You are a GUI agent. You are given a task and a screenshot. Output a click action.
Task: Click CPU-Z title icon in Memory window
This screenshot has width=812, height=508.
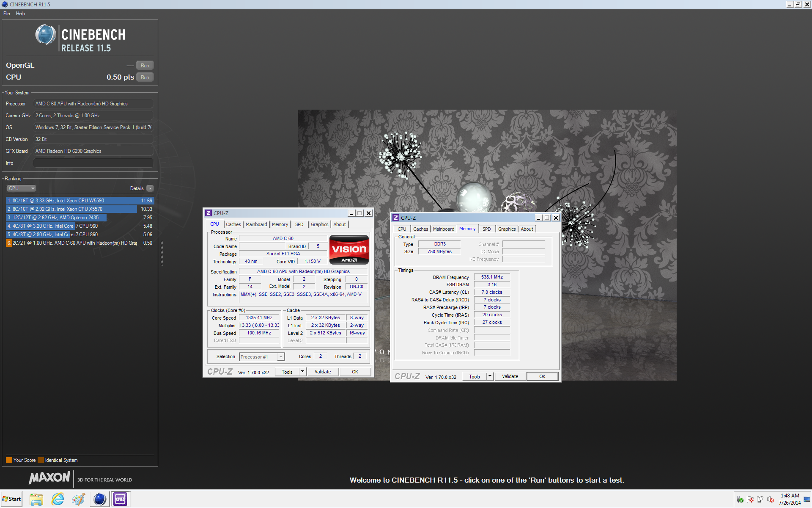(396, 218)
